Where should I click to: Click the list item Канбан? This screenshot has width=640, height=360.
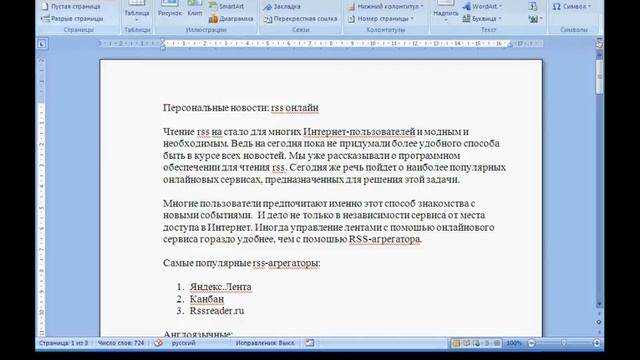[207, 299]
